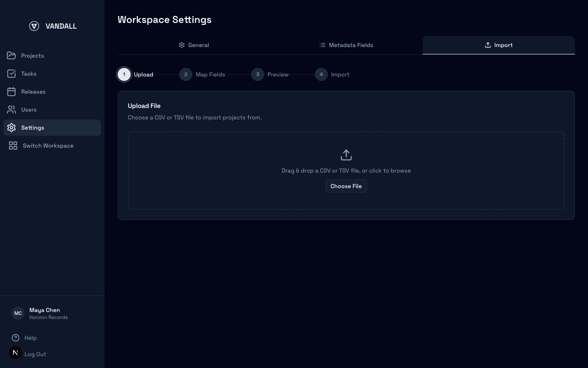Click step 2 Map Fields circle
The image size is (588, 368).
pyautogui.click(x=186, y=74)
